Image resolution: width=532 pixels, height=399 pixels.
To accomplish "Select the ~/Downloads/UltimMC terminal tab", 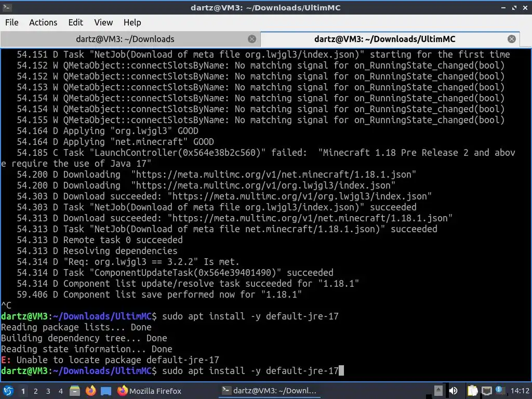I will [x=385, y=39].
